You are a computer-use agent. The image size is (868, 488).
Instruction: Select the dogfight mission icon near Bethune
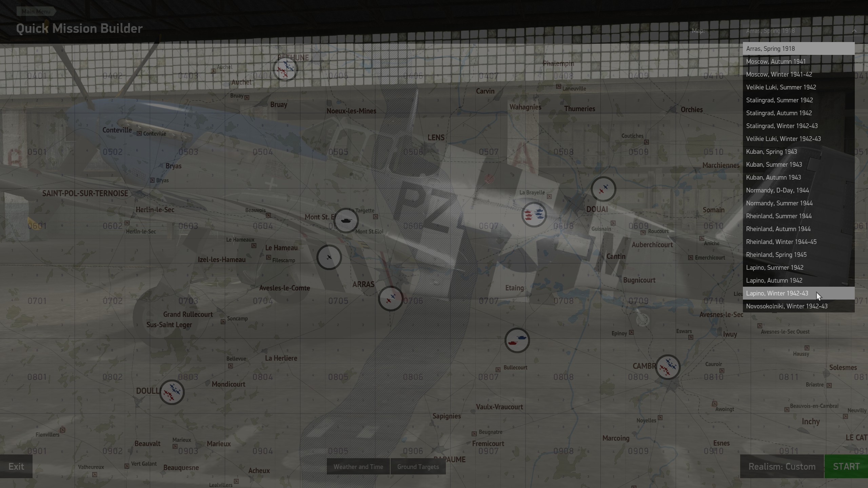[x=285, y=69]
